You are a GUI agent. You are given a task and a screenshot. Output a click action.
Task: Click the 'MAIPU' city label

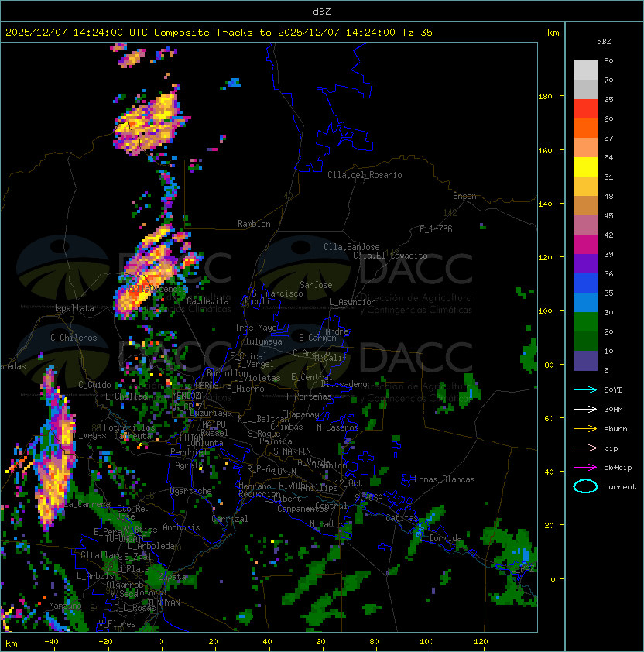pyautogui.click(x=214, y=425)
